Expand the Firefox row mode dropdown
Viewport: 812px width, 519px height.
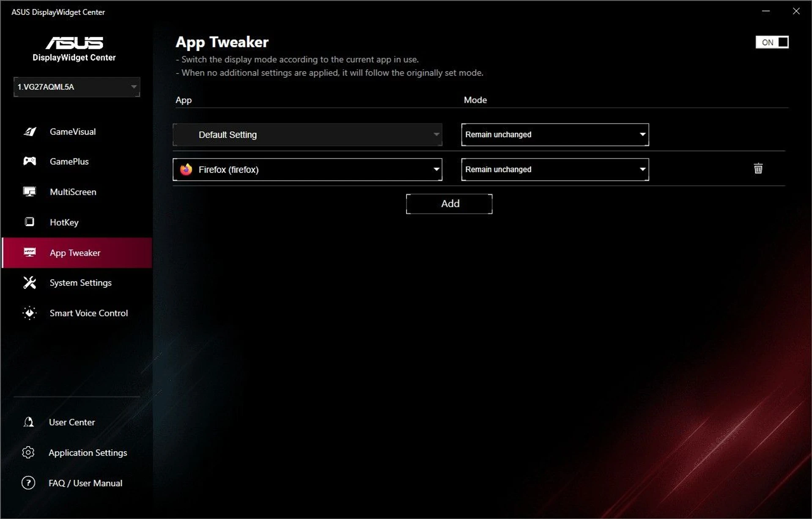(x=555, y=170)
